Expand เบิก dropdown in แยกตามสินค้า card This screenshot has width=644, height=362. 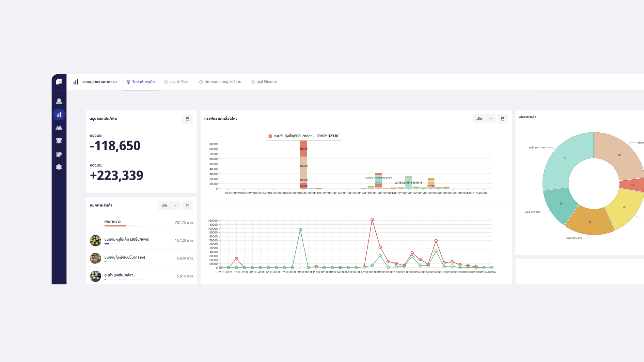point(169,205)
